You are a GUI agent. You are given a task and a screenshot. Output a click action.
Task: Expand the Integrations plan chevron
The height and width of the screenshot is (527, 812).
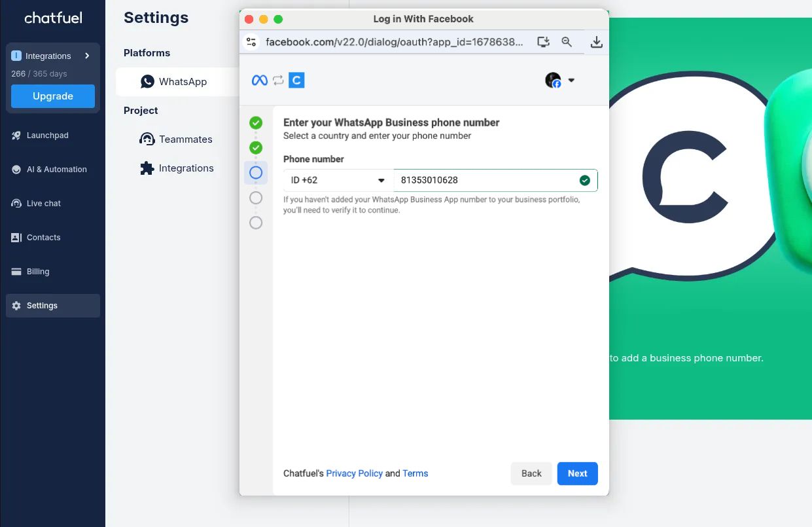(x=87, y=56)
